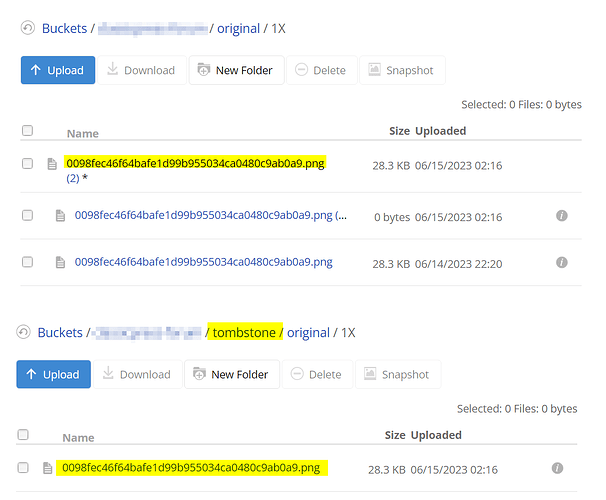This screenshot has width=606, height=500.
Task: Click the back arrow icon in tombstone breadcrumb
Action: tap(23, 332)
